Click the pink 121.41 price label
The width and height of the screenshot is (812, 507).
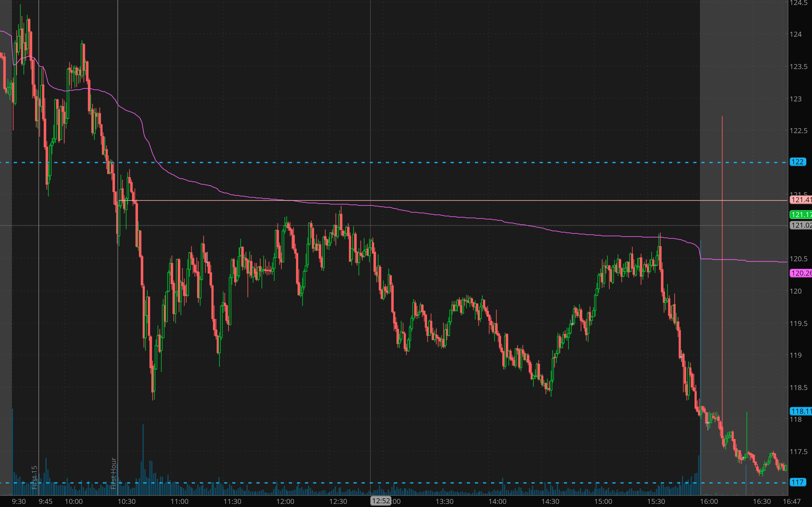click(x=801, y=200)
